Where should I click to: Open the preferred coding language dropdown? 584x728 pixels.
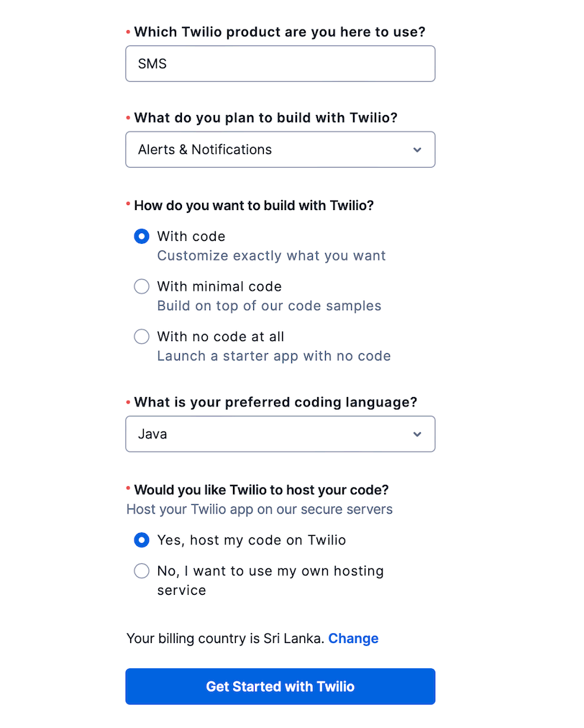[280, 434]
